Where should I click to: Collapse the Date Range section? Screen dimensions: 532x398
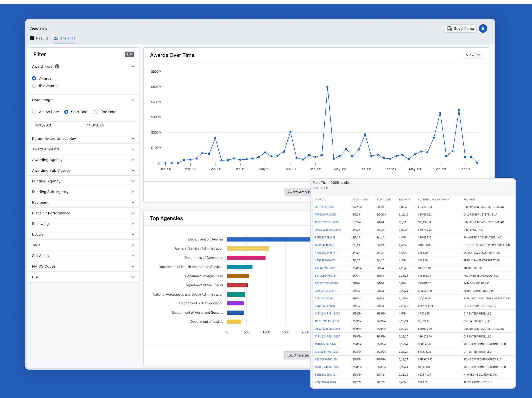point(133,100)
